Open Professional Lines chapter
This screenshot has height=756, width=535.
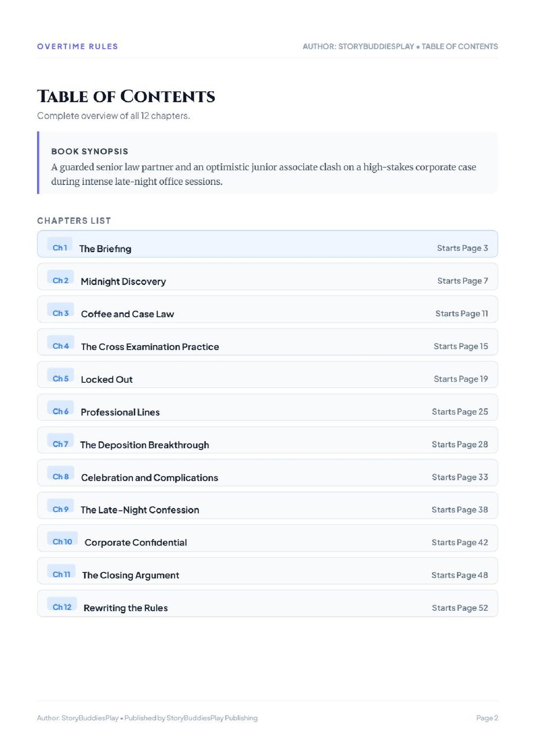click(267, 407)
